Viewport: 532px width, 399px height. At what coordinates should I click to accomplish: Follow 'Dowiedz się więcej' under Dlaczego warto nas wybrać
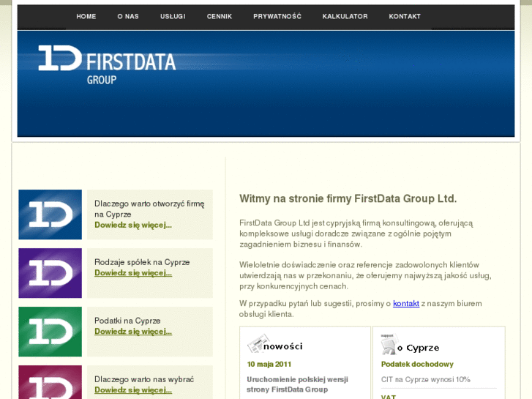point(133,390)
